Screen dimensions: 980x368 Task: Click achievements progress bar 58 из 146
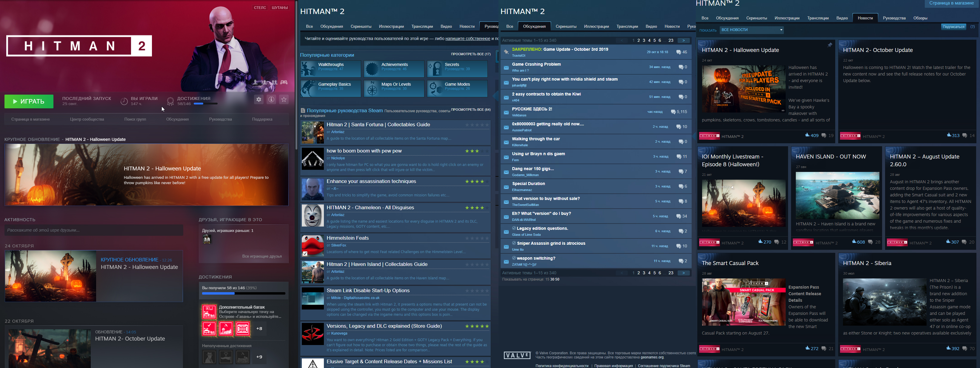click(244, 293)
